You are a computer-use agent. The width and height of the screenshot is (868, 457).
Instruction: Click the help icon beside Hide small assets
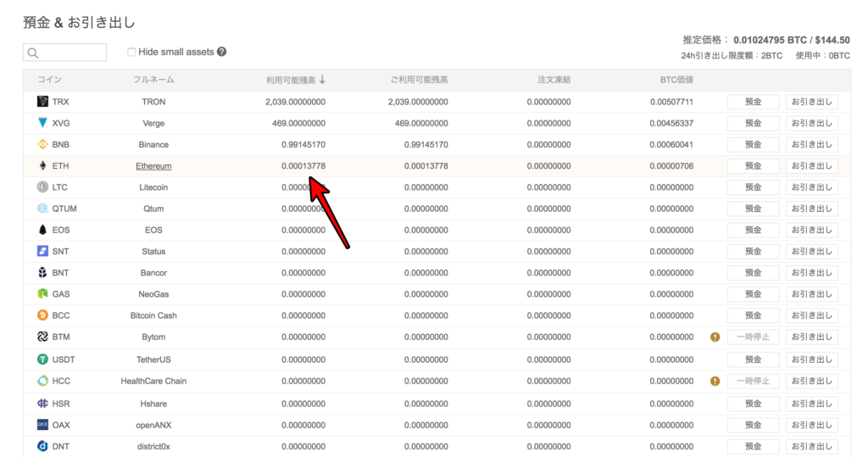click(222, 52)
